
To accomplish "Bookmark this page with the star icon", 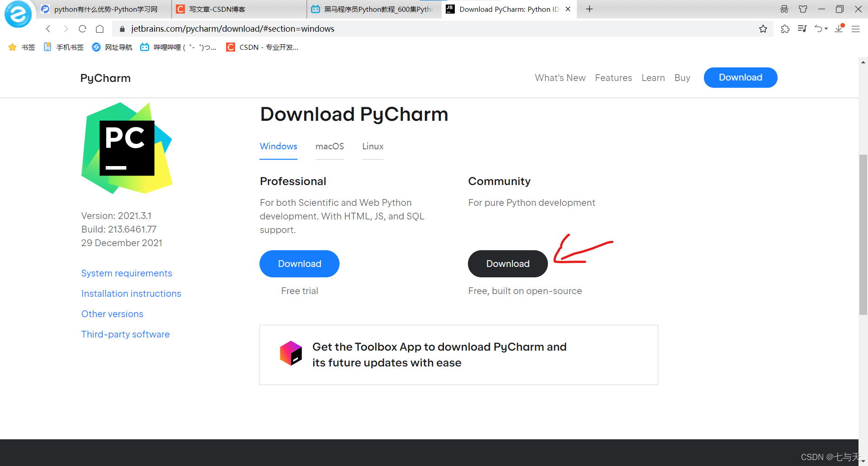I will (x=763, y=29).
